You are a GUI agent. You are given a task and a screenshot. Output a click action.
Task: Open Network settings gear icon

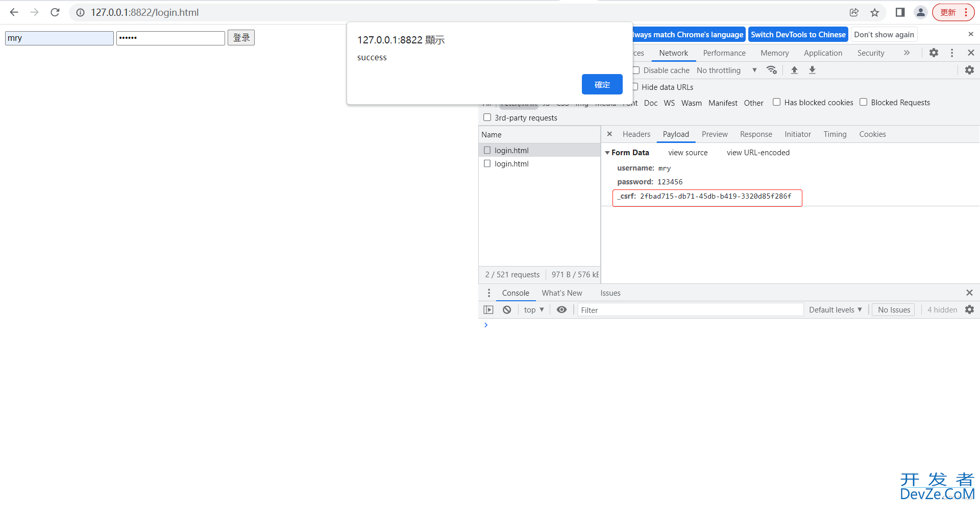(x=969, y=70)
